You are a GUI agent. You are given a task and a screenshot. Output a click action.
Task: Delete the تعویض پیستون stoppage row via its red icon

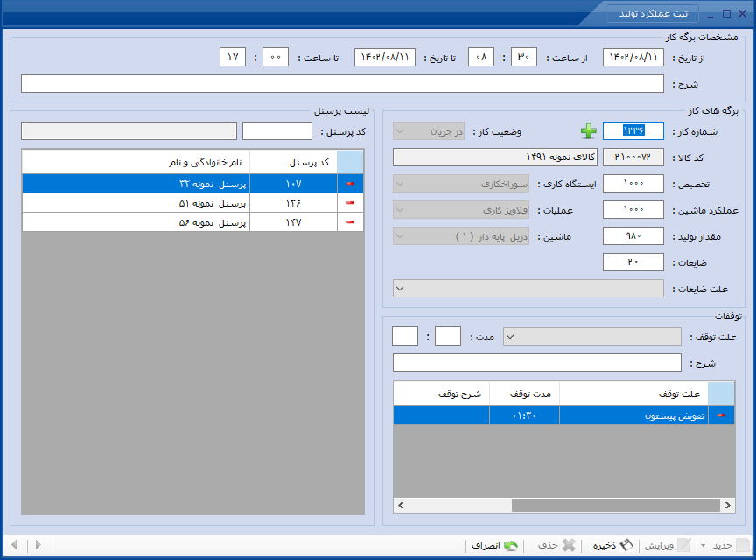(x=721, y=416)
